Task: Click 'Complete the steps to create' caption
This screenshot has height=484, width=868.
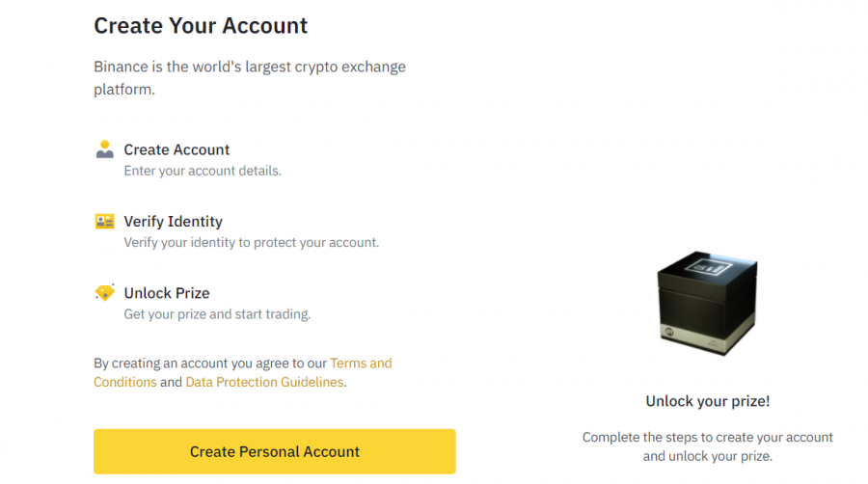Action: pos(708,446)
